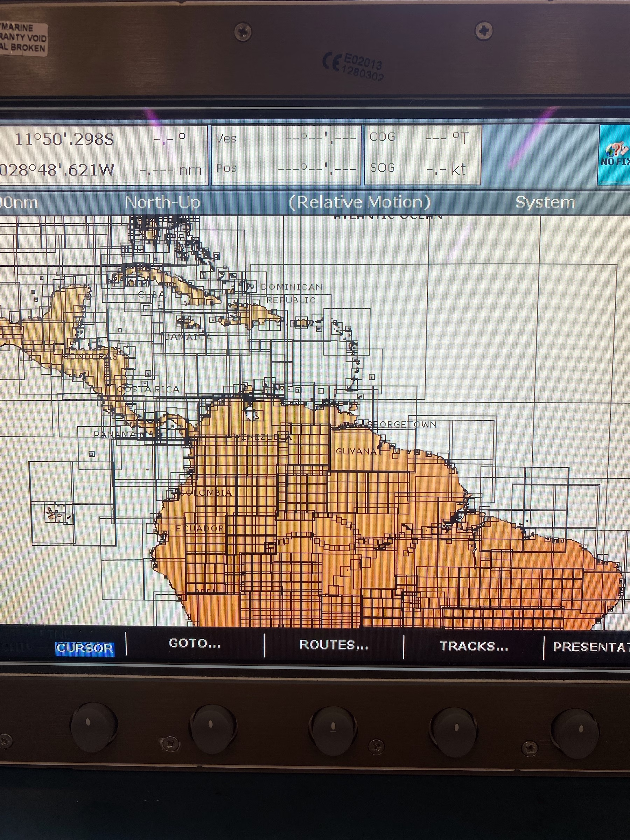630x840 pixels.
Task: Open the TRACKS... softkey menu
Action: click(x=474, y=646)
